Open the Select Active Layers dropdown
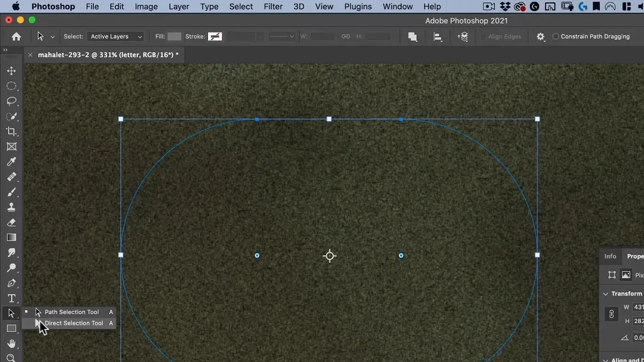Image resolution: width=644 pixels, height=362 pixels. click(116, 37)
